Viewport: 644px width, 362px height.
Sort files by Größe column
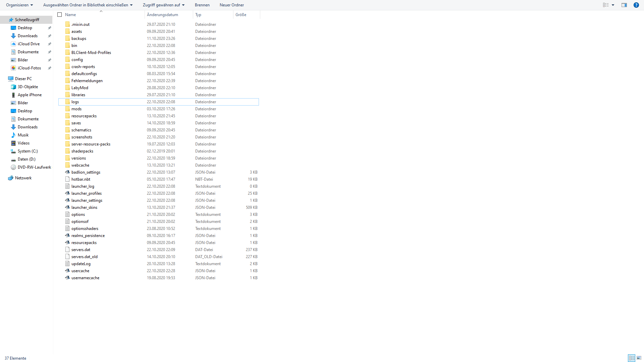tap(241, 15)
